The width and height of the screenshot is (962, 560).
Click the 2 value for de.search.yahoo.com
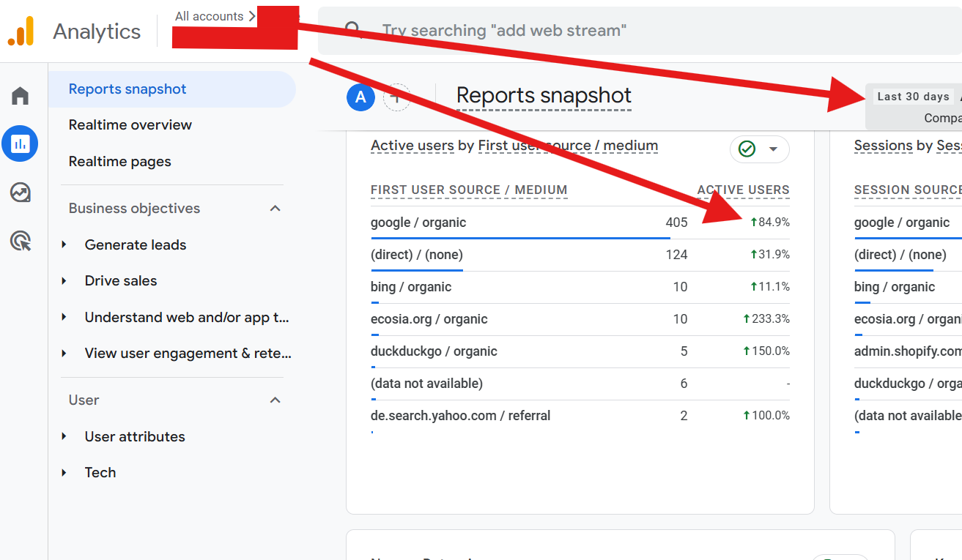684,416
